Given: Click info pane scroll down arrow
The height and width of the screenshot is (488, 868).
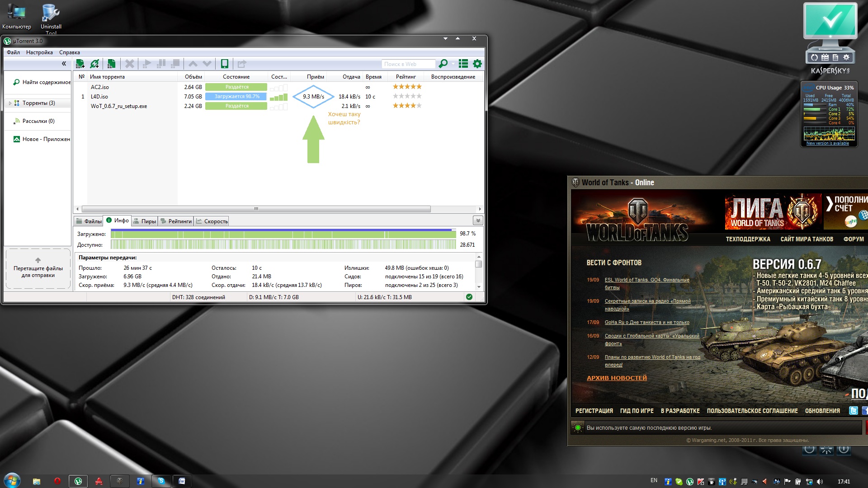Looking at the screenshot, I should point(479,287).
